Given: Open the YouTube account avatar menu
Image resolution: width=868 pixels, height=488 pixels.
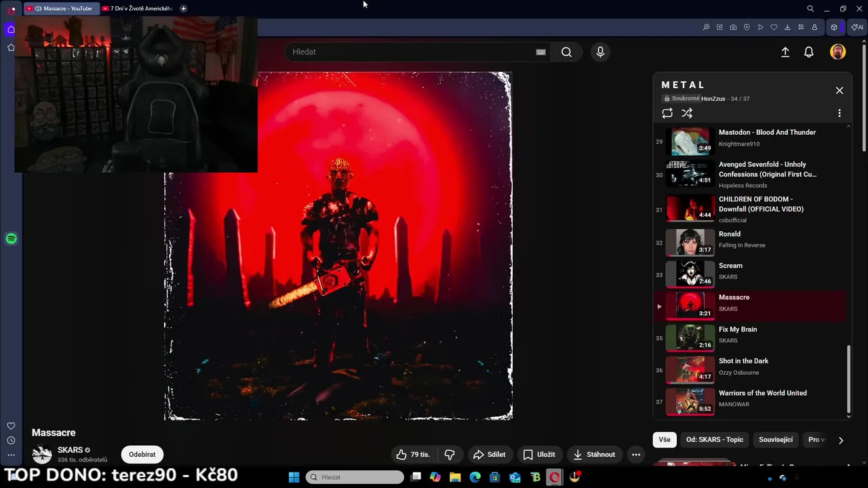Looking at the screenshot, I should click(838, 52).
